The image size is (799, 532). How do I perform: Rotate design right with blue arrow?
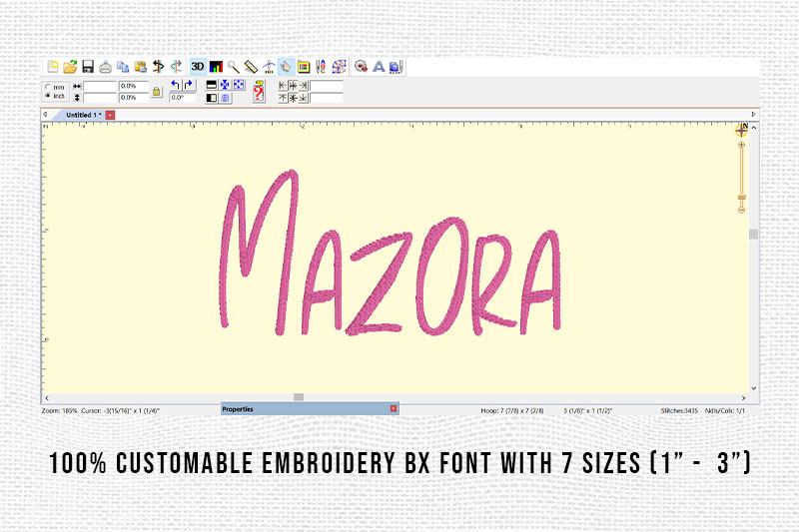coord(189,85)
